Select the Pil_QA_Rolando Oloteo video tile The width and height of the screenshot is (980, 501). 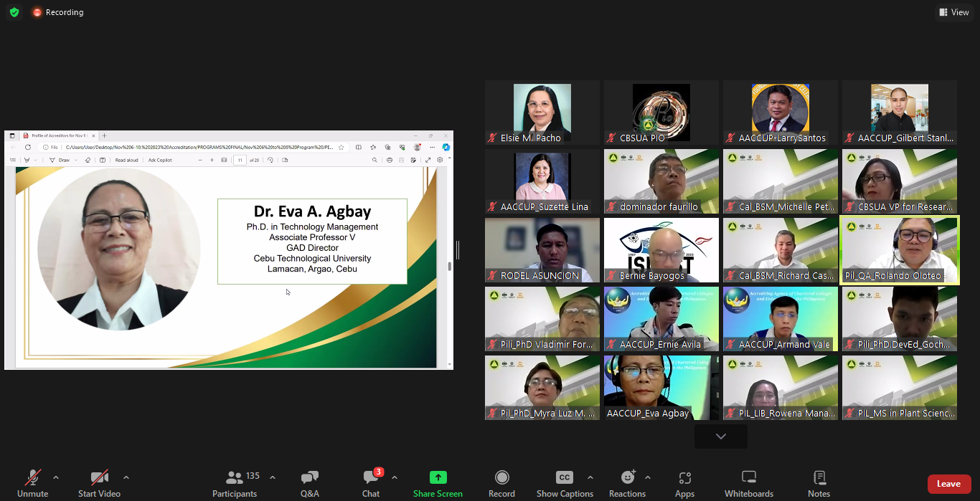[900, 250]
